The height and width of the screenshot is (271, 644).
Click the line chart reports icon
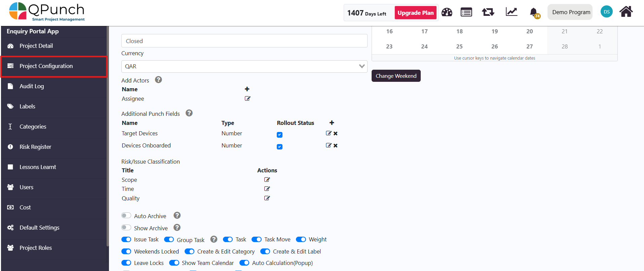coord(511,12)
